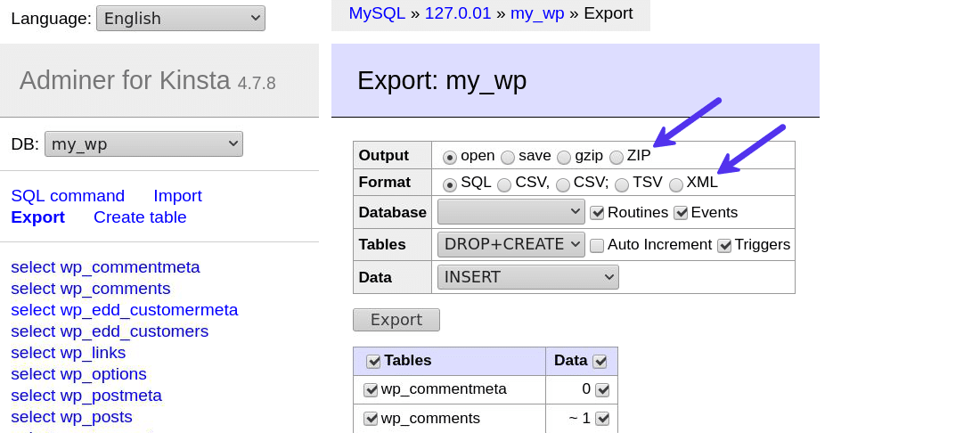Enable the Auto Increment checkbox

click(597, 245)
